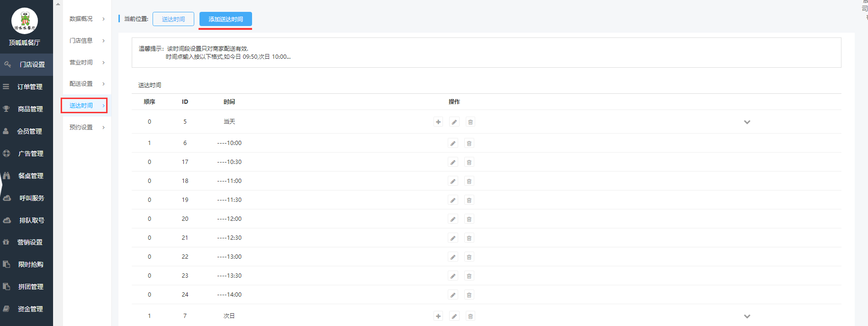Viewport: 868px width, 326px height.
Task: Add a sub-time under the 次日 row
Action: (x=438, y=316)
